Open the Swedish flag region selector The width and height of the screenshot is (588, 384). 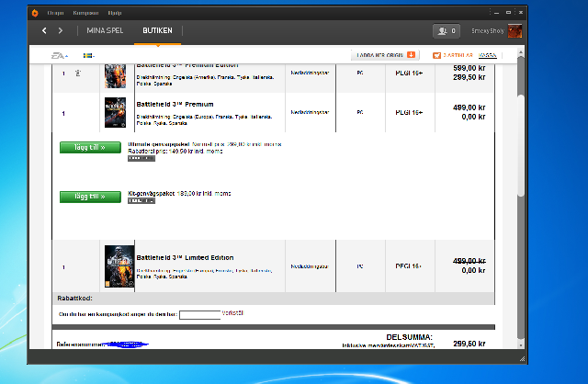pyautogui.click(x=89, y=56)
